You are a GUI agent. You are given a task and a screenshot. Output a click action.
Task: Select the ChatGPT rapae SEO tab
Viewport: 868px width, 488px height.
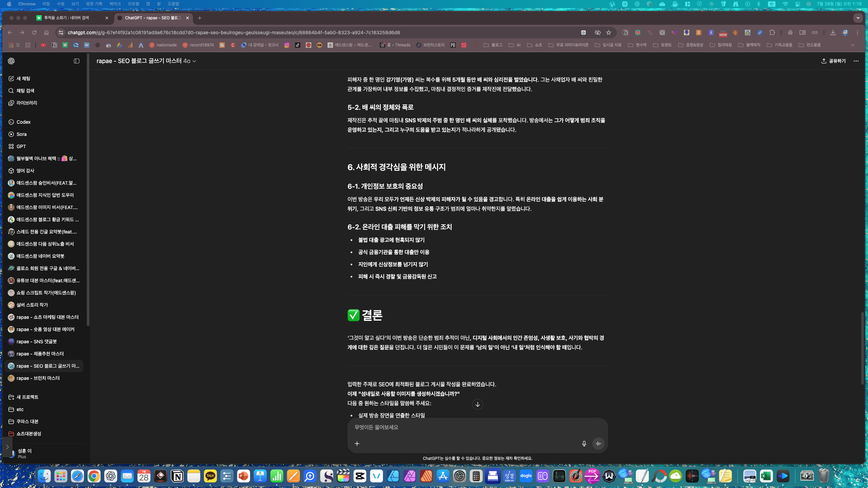click(153, 18)
